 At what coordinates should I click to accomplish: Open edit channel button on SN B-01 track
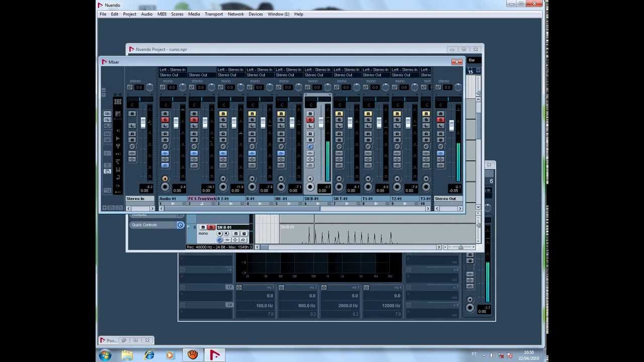(219, 240)
